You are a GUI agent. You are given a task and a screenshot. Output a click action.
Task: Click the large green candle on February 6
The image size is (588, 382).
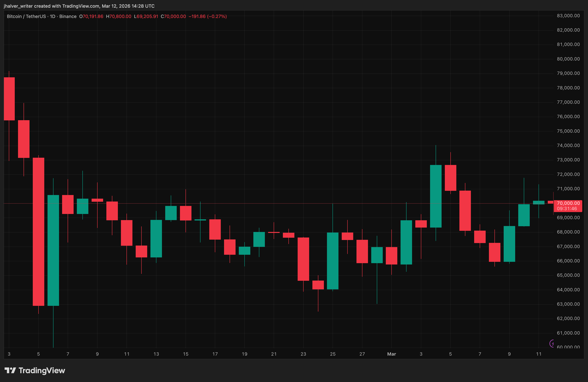click(x=53, y=250)
